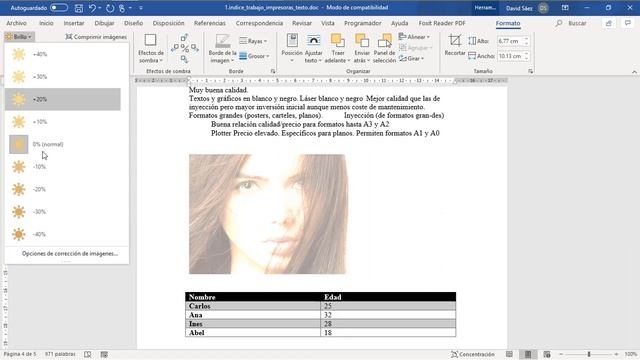Choose 0% (normal) brightness option

(63, 144)
